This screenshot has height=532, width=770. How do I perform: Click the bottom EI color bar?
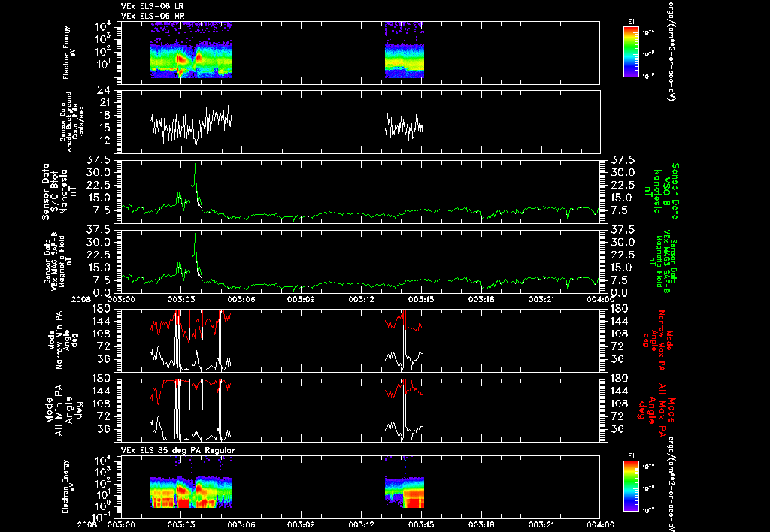(631, 486)
